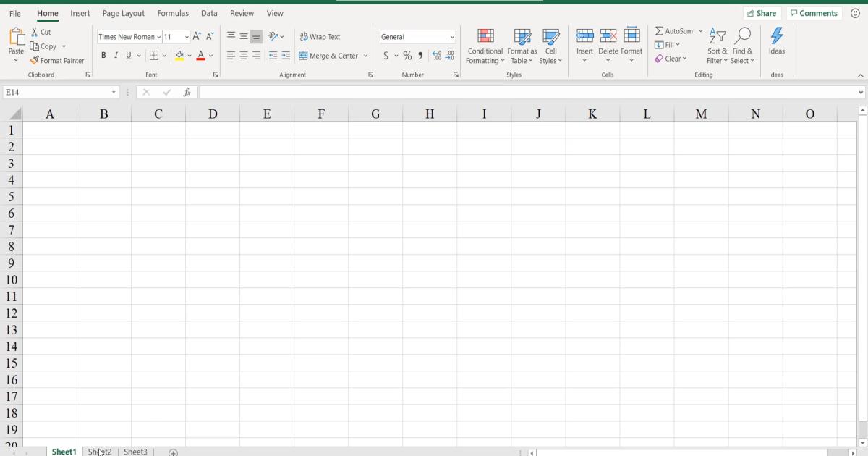Click inside the formula bar

click(x=434, y=92)
